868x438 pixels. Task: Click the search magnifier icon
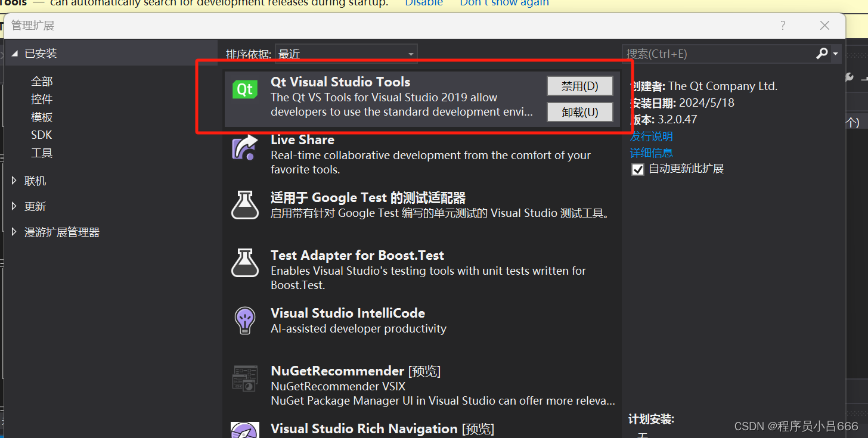click(822, 54)
